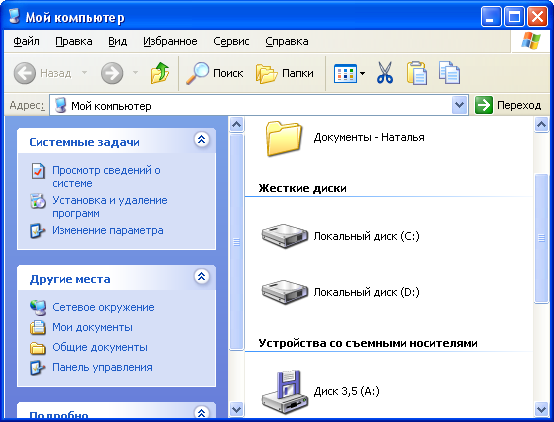
Task: Collapse the Другие места panel
Action: tap(201, 276)
